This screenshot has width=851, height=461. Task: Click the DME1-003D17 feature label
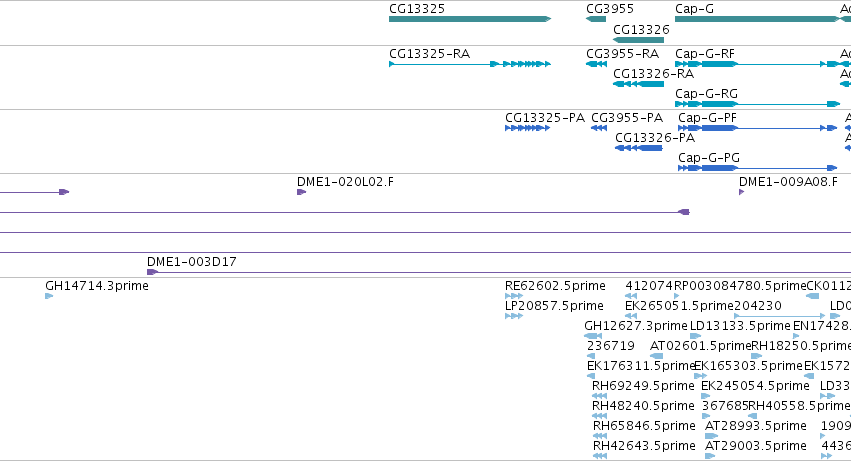(192, 262)
